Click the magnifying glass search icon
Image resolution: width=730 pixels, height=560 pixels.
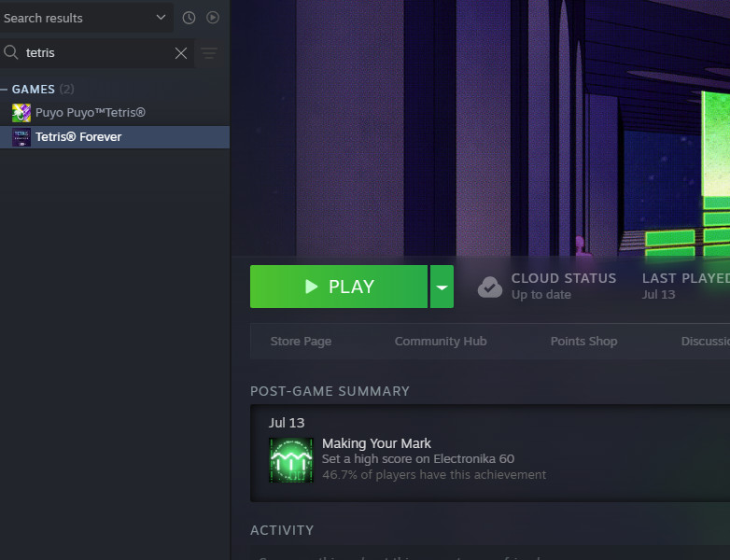pos(10,52)
